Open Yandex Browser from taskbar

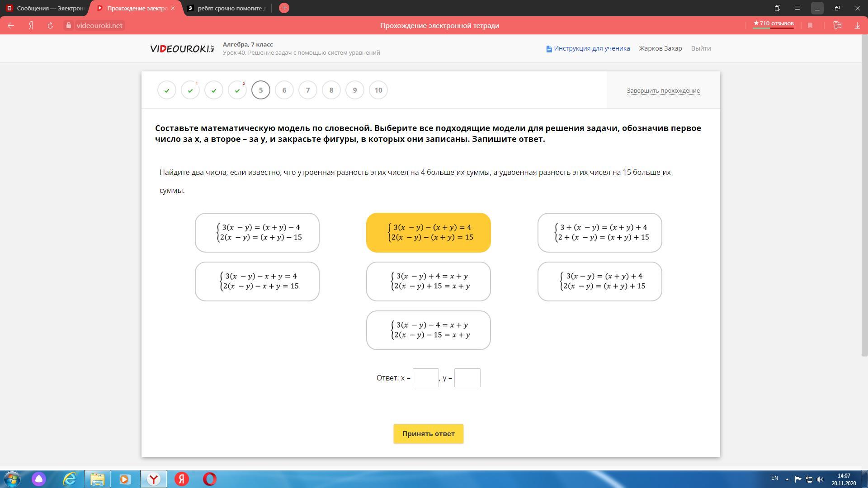pyautogui.click(x=154, y=479)
